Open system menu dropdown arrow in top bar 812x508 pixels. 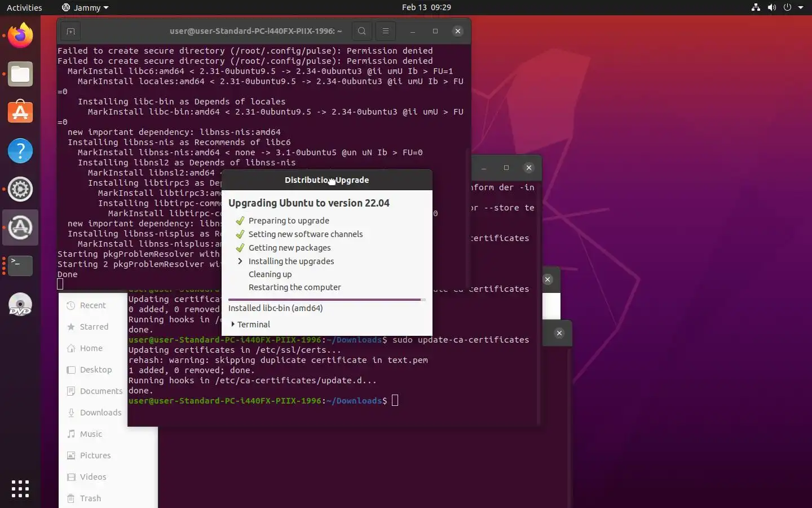801,8
